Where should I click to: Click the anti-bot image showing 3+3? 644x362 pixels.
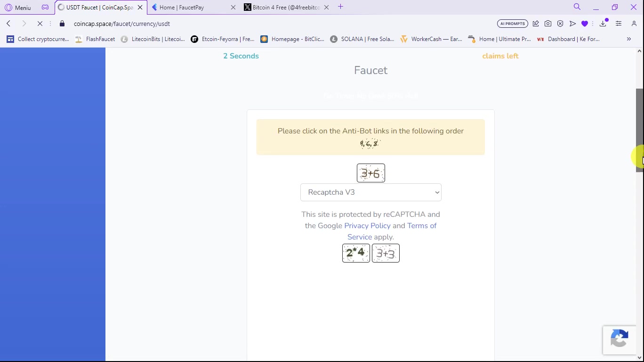386,253
